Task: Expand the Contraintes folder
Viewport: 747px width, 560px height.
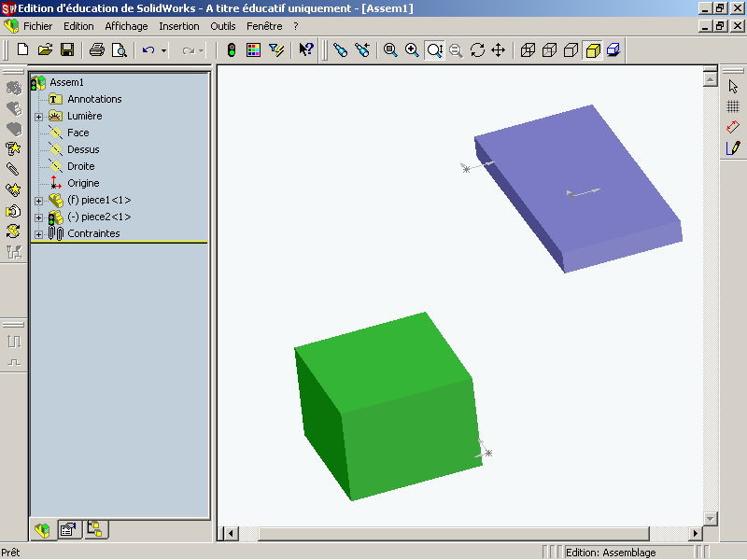Action: [39, 234]
